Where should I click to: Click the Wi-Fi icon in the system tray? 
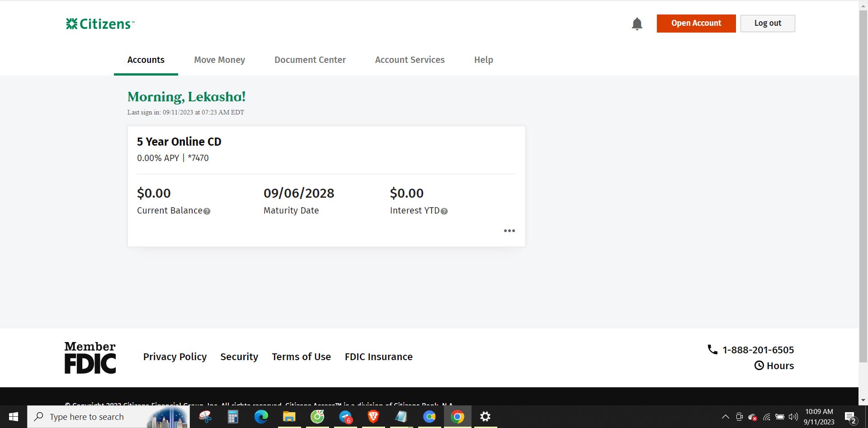766,417
